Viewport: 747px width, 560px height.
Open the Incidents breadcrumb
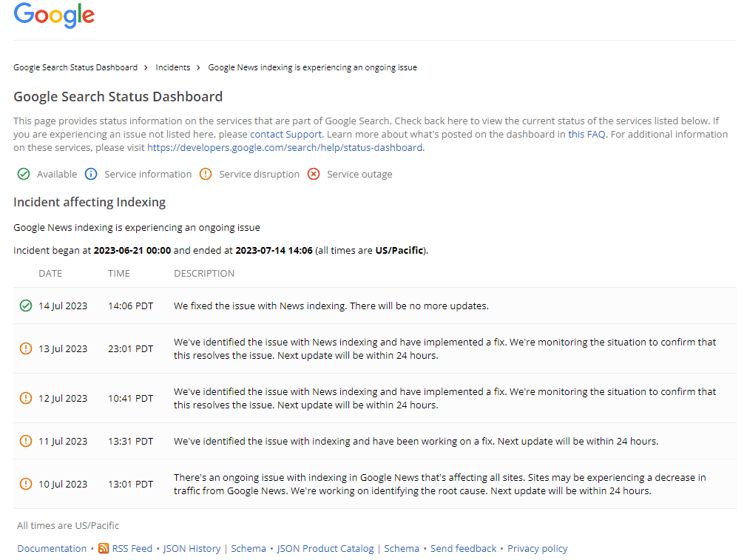(173, 67)
